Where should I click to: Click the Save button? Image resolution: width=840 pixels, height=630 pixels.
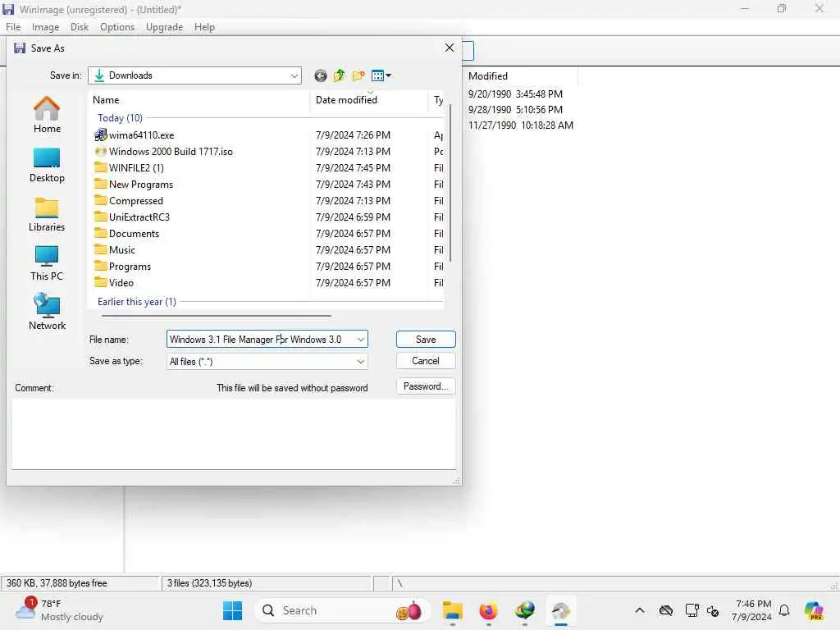tap(426, 340)
